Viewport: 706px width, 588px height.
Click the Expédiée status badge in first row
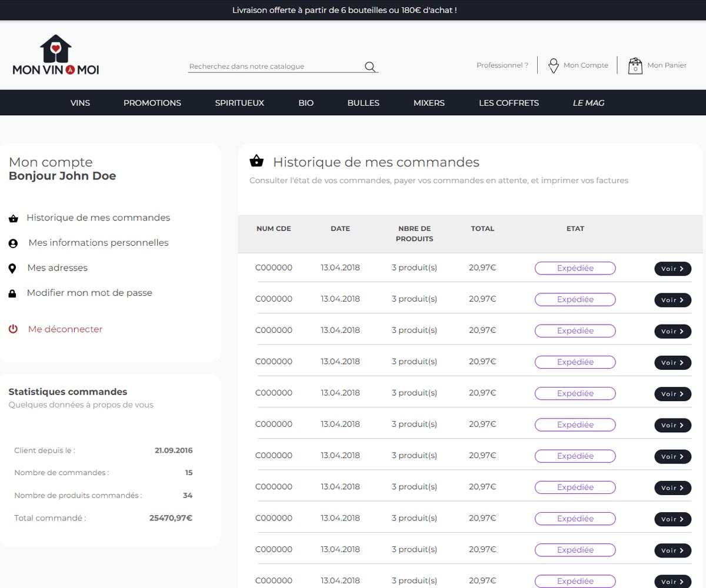click(575, 268)
